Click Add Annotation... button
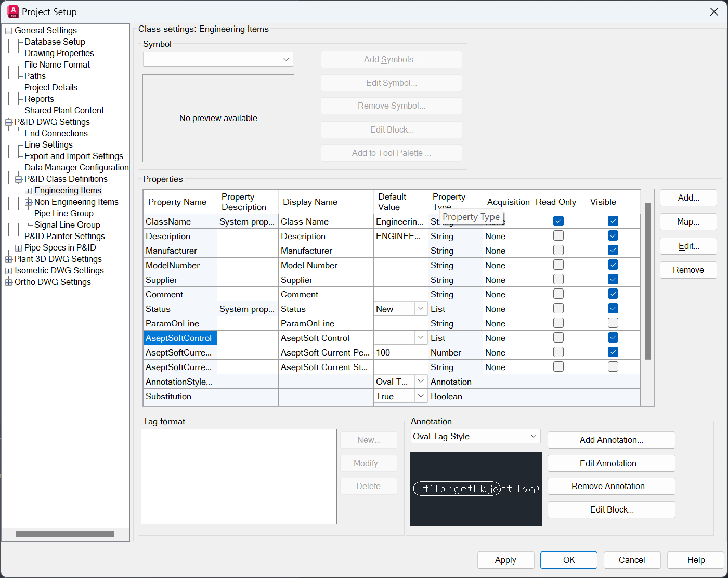This screenshot has width=728, height=578. coord(612,440)
